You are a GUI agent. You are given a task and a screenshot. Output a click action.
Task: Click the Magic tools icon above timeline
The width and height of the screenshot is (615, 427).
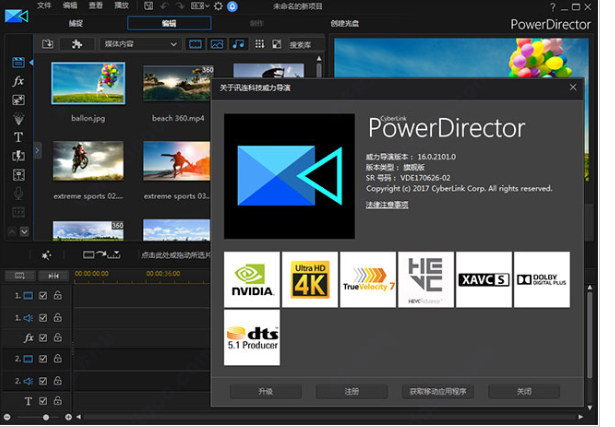pyautogui.click(x=46, y=256)
